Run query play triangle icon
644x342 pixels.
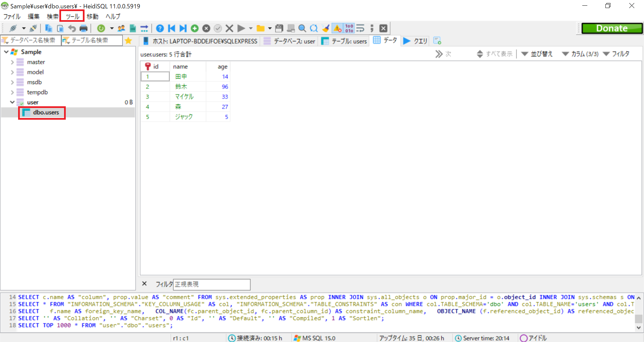pos(241,28)
